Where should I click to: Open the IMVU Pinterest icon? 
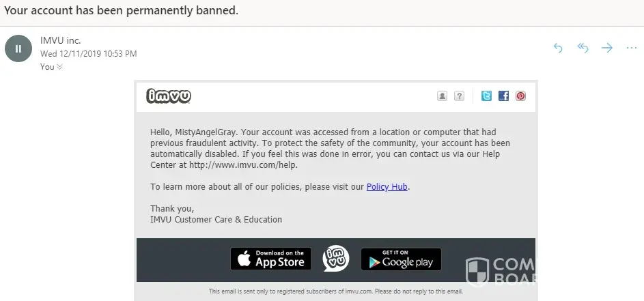[x=520, y=96]
